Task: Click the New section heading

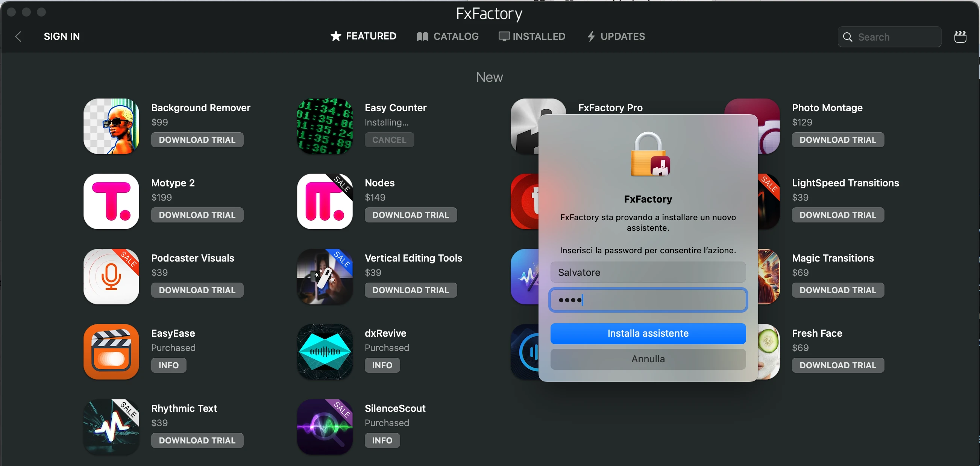Action: coord(489,77)
